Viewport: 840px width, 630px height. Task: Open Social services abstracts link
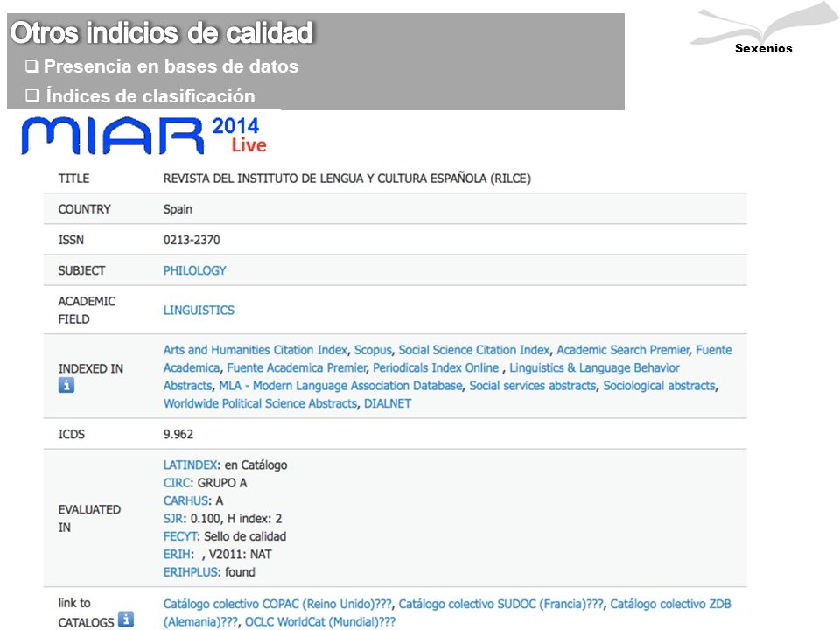click(533, 386)
